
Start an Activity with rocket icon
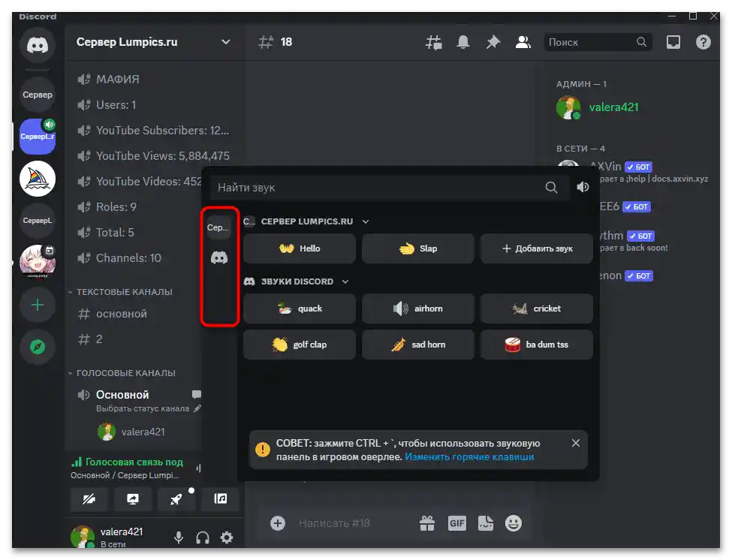[x=176, y=499]
